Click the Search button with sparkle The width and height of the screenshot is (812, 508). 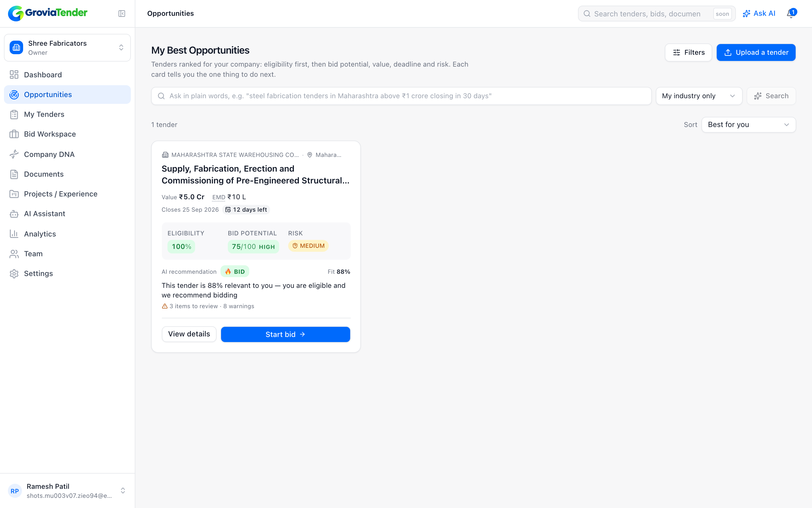771,96
